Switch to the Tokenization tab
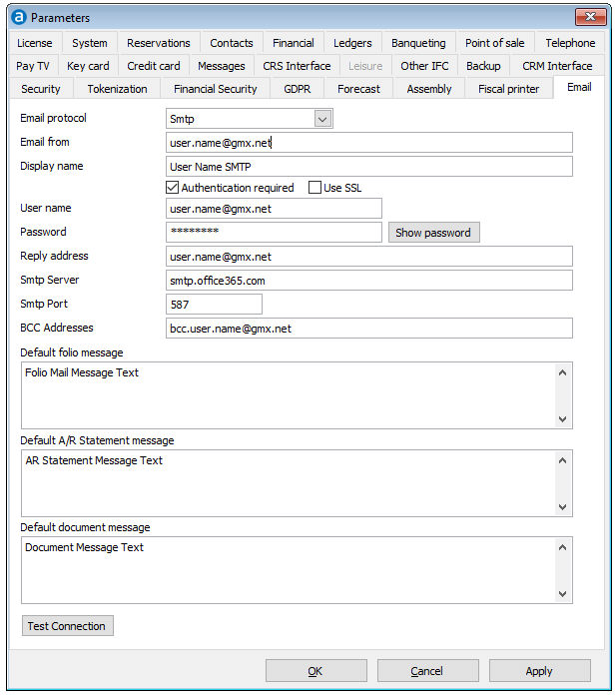The width and height of the screenshot is (616, 696). pyautogui.click(x=117, y=89)
